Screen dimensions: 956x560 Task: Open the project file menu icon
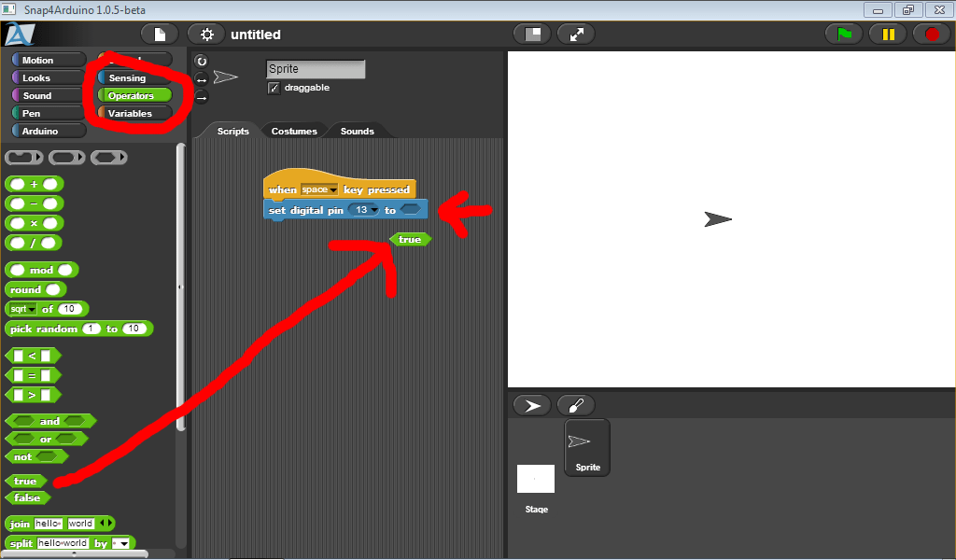tap(160, 35)
